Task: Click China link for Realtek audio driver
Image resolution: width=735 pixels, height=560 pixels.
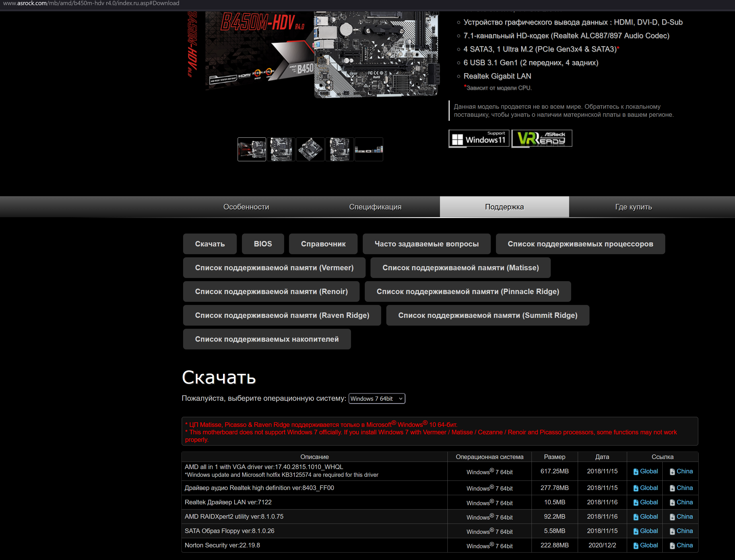Action: [x=685, y=488]
